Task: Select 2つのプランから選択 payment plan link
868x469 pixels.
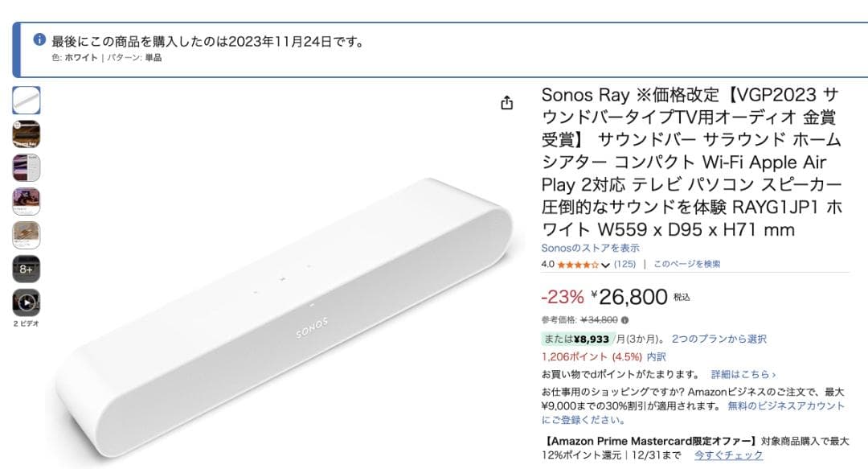Action: 719,339
